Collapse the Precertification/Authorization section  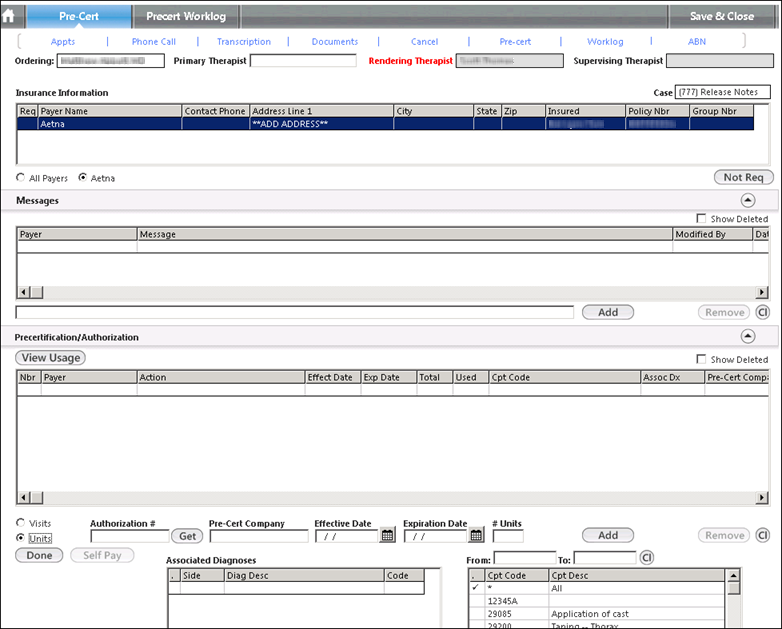[x=748, y=337]
